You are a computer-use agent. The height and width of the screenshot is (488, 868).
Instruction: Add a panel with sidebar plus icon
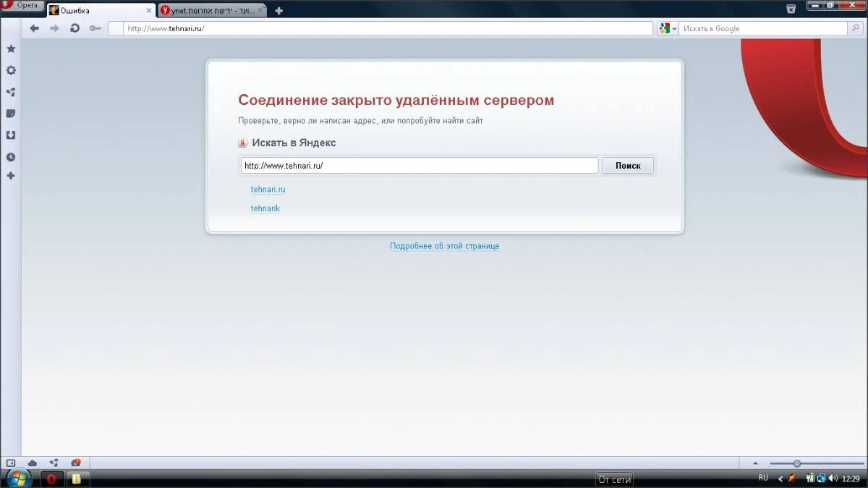11,176
